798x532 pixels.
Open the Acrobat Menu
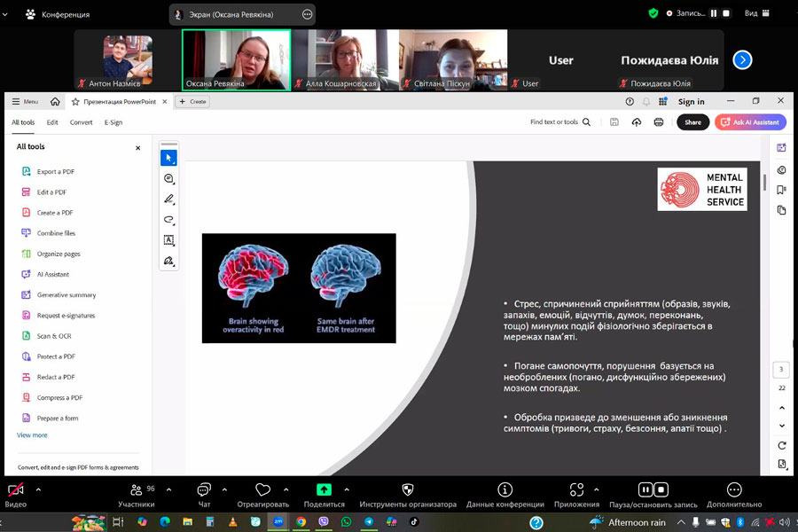tap(25, 102)
